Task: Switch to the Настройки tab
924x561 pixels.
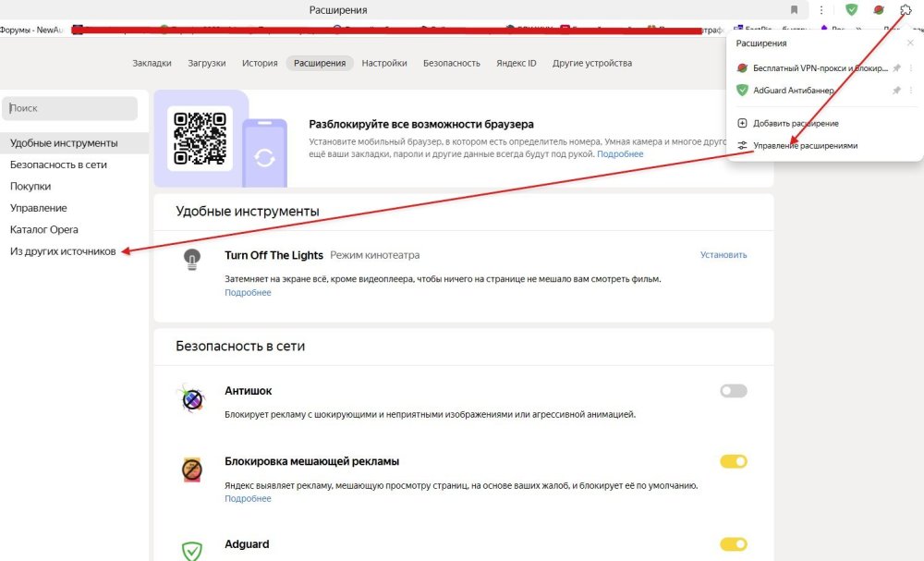Action: (384, 64)
